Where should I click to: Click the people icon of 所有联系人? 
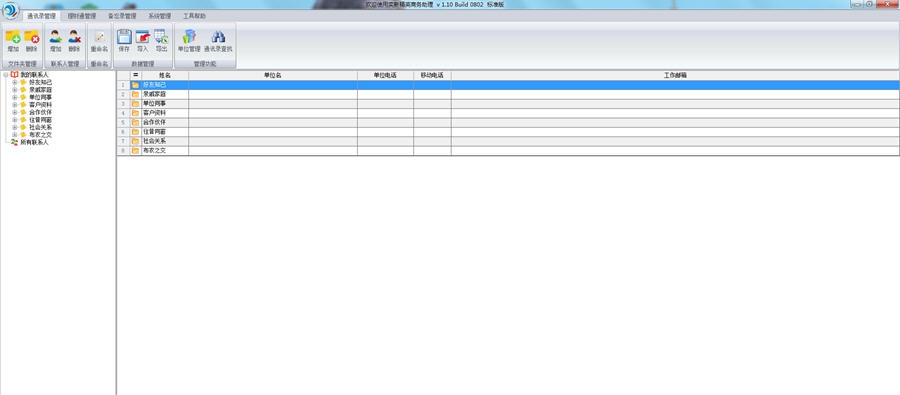pyautogui.click(x=14, y=142)
